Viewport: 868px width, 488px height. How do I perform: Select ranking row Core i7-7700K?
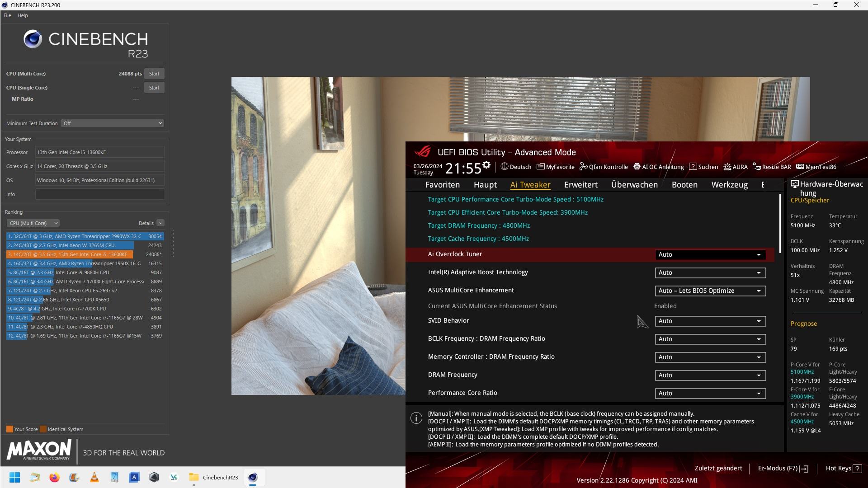85,309
